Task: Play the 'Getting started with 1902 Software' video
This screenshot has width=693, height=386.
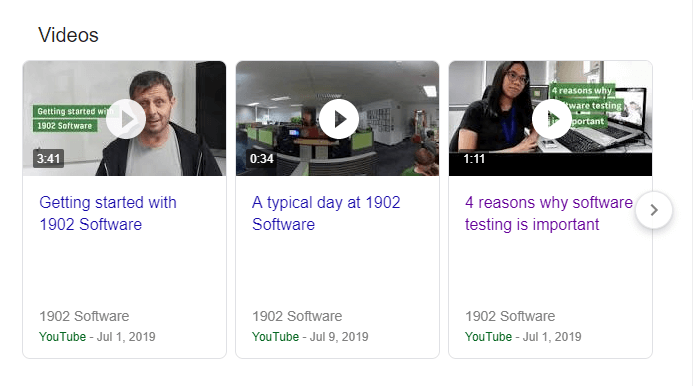Action: pos(126,119)
